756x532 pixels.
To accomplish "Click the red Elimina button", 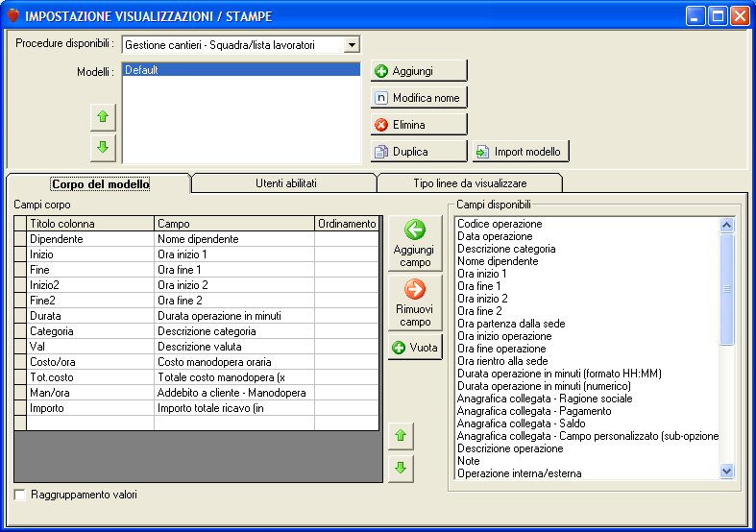I will click(419, 125).
